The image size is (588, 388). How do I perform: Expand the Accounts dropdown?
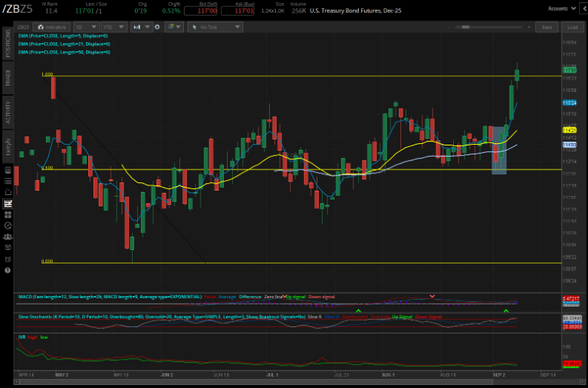562,8
